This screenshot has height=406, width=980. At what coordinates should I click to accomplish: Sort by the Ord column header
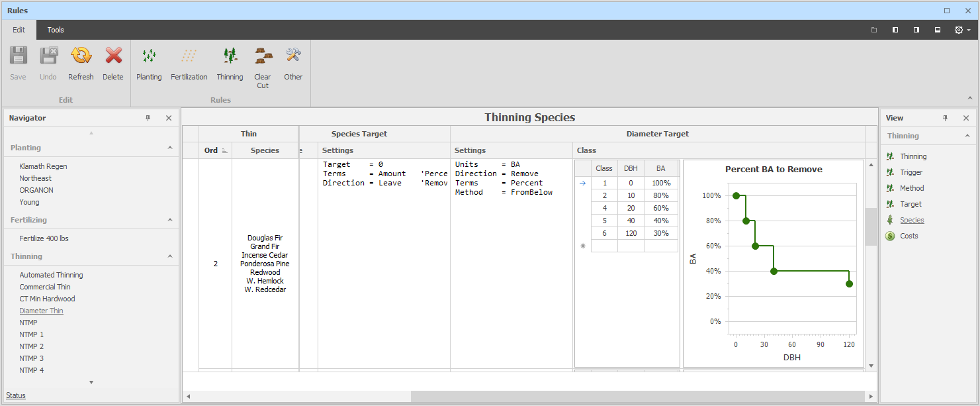tap(216, 150)
